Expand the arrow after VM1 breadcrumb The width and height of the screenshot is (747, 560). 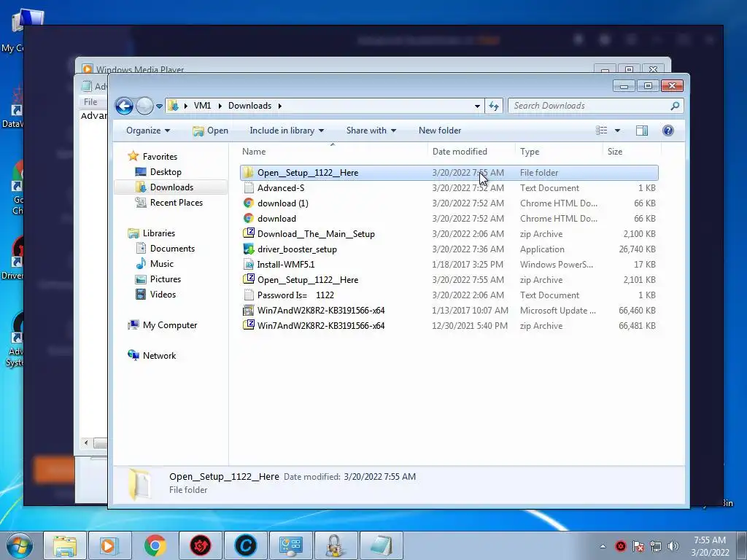pyautogui.click(x=220, y=106)
